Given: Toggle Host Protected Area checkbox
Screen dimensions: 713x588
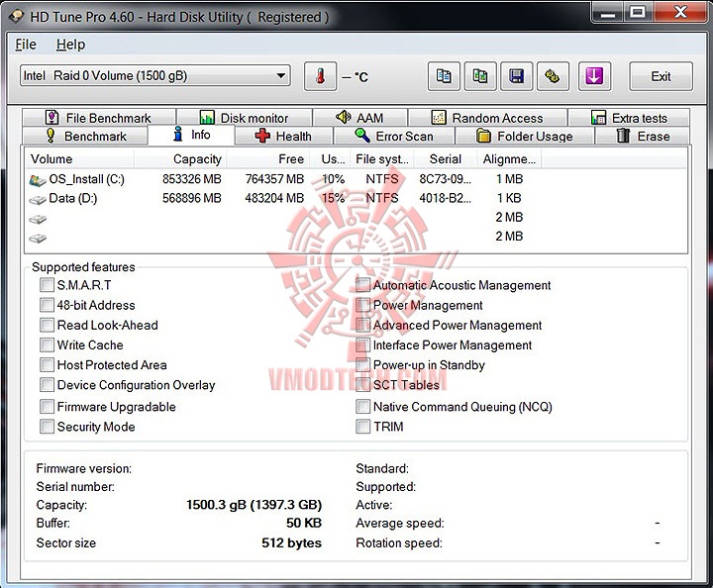Looking at the screenshot, I should (x=47, y=365).
